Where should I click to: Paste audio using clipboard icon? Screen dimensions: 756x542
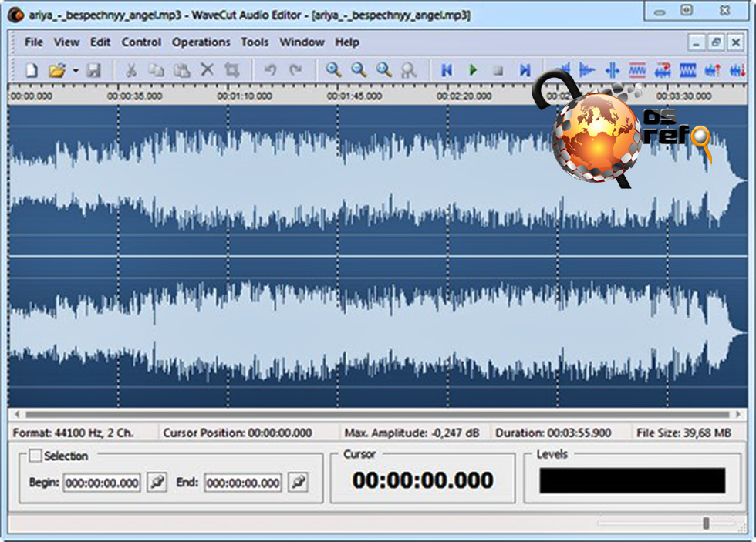182,70
